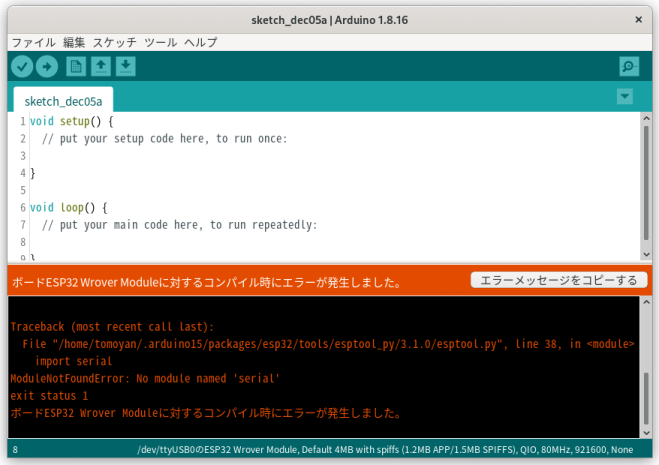Click the esptool.py file path line
The image size is (659, 465).
coord(328,344)
